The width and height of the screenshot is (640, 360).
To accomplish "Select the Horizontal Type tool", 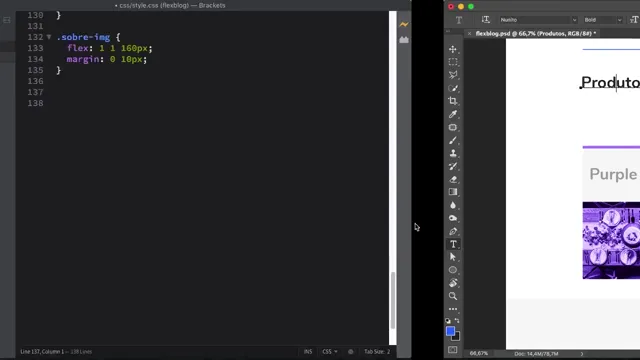I will click(x=453, y=244).
